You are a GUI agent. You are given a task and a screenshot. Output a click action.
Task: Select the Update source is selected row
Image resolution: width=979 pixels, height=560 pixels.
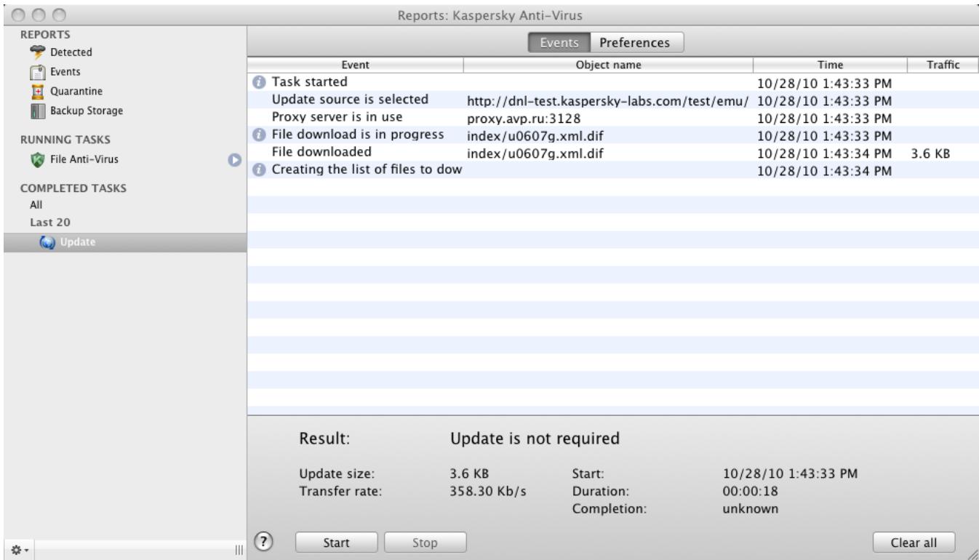[613, 100]
